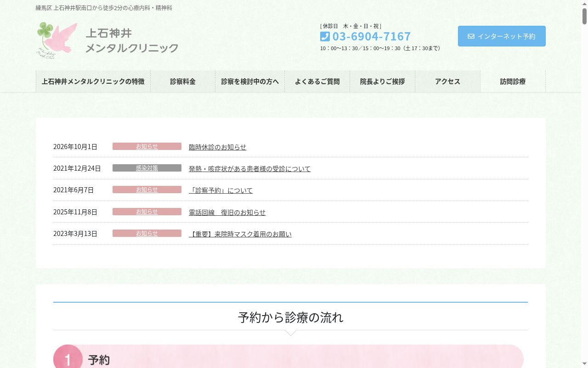Click the 上石神井メンタルクリニック site title

tap(132, 40)
